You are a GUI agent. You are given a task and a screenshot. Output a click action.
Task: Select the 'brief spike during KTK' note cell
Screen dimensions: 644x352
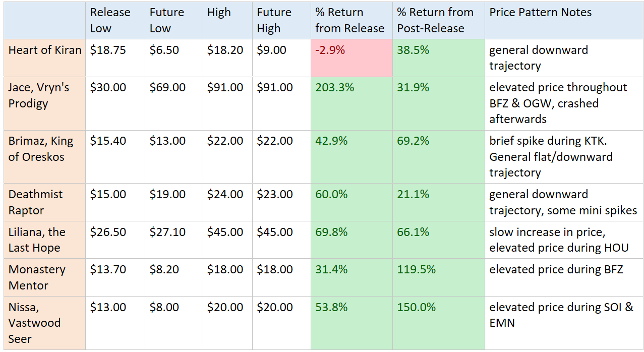pyautogui.click(x=564, y=157)
